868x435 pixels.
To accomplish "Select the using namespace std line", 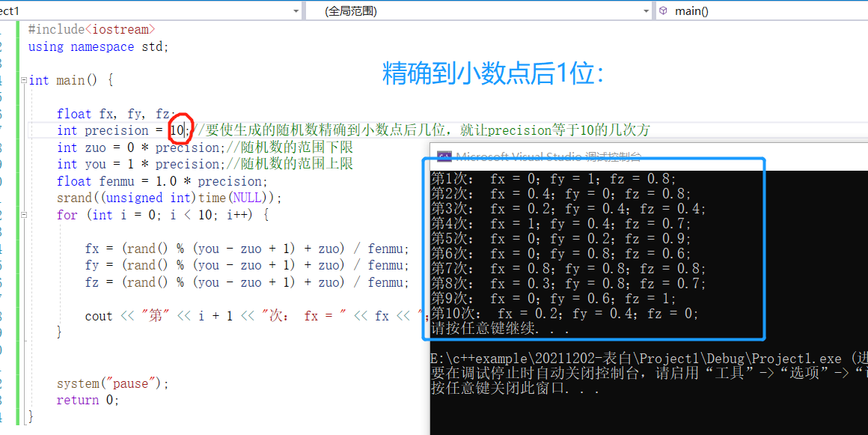I will pyautogui.click(x=97, y=46).
